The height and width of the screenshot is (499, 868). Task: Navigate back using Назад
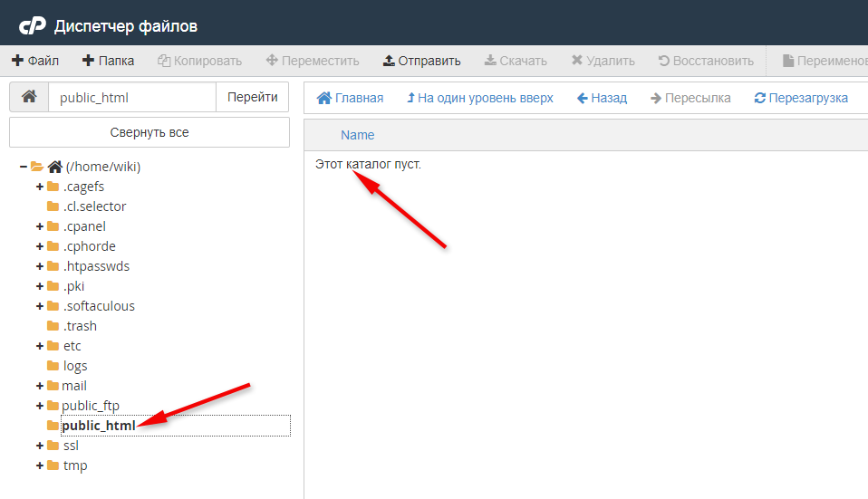pyautogui.click(x=602, y=98)
